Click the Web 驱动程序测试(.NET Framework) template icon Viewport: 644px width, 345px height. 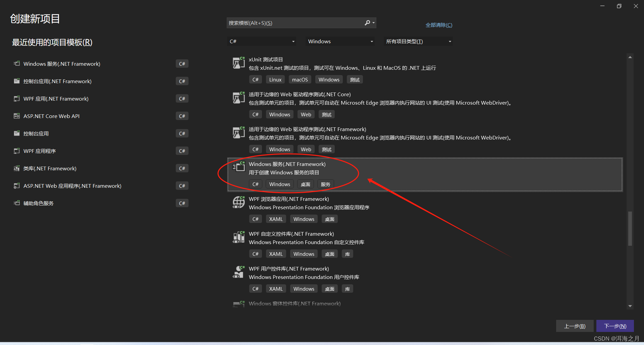[238, 132]
